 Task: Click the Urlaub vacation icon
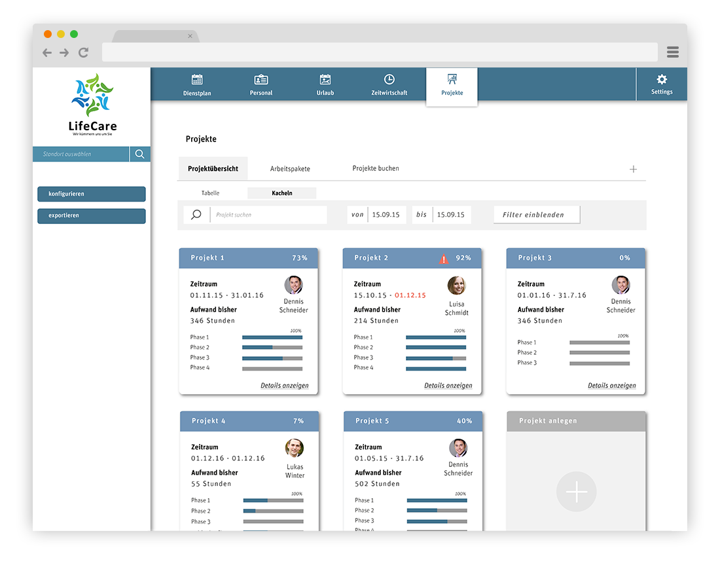(x=325, y=80)
